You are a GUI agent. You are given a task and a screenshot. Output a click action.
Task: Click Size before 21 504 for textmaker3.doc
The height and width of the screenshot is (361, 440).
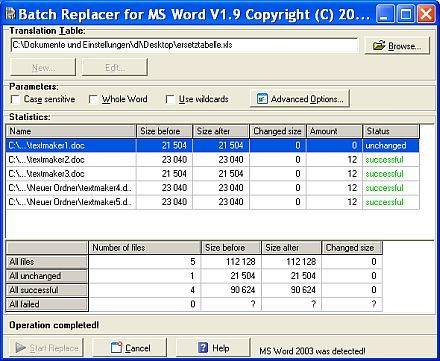click(174, 174)
